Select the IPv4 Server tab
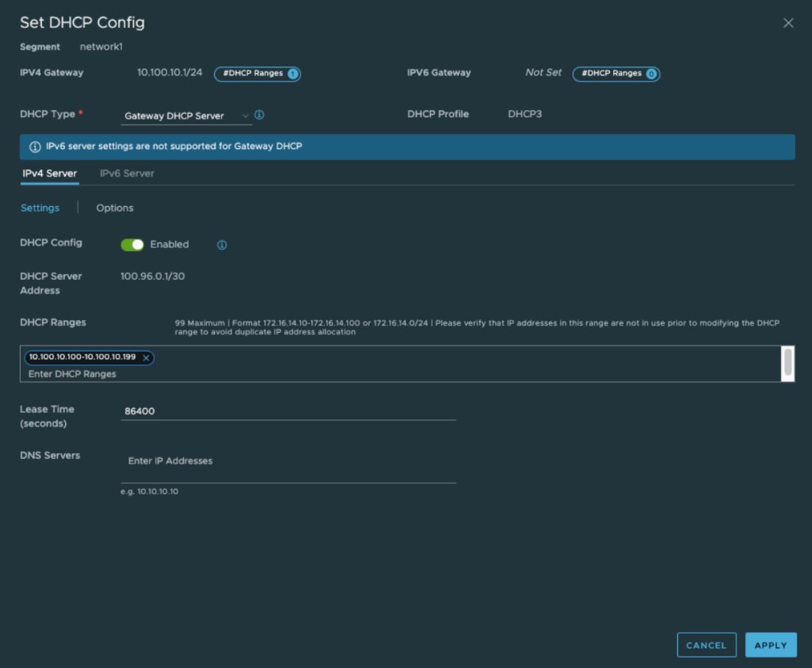Viewport: 812px width, 668px height. pyautogui.click(x=49, y=174)
